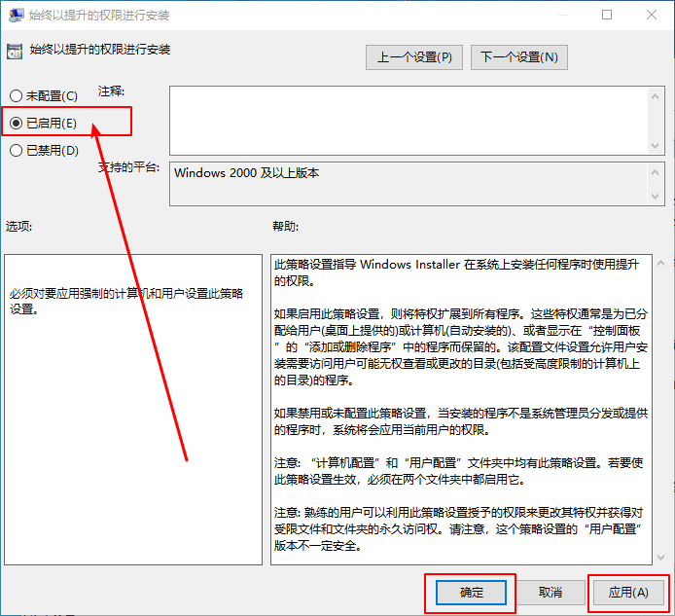This screenshot has height=616, width=675.
Task: Click the policy setting icon beside the header
Action: (15, 51)
